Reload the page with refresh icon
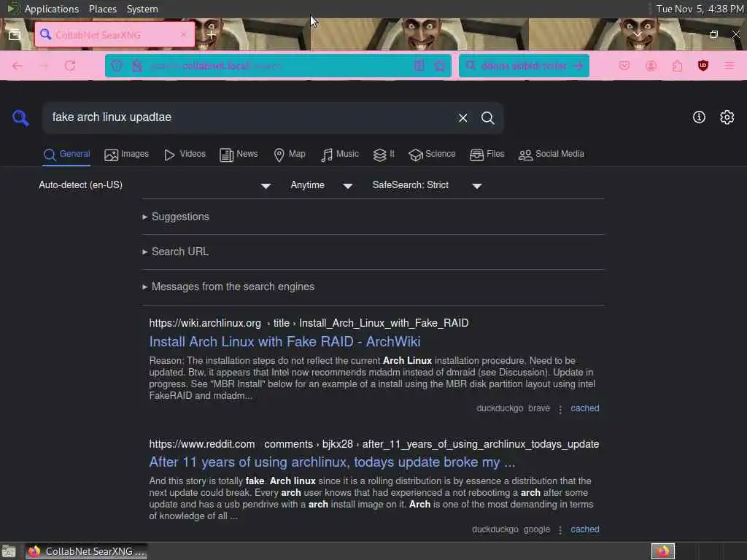This screenshot has width=747, height=560. tap(70, 66)
